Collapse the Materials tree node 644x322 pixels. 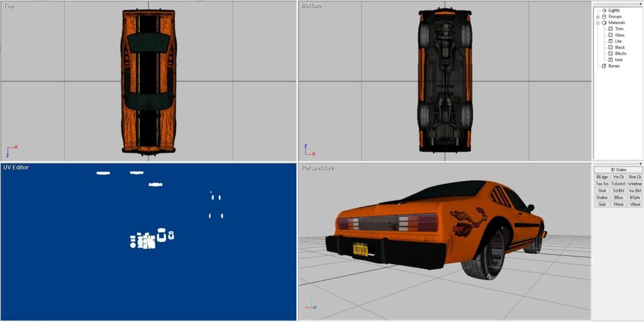click(x=598, y=23)
